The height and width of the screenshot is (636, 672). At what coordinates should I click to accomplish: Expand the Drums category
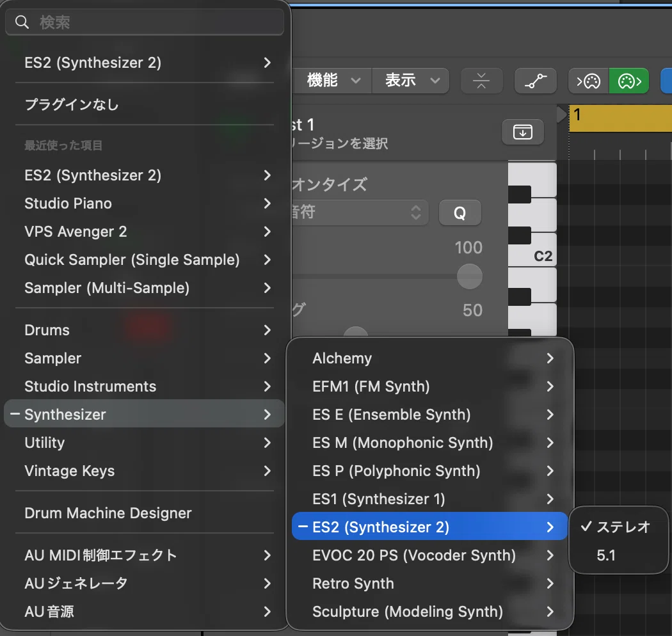click(145, 330)
